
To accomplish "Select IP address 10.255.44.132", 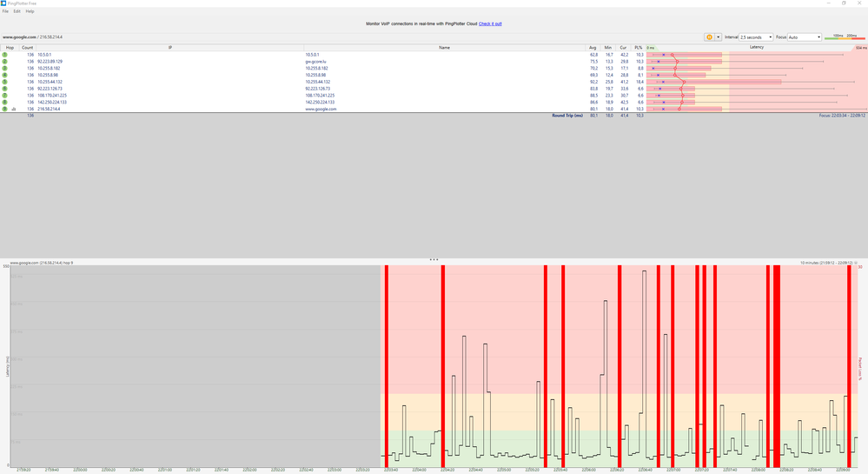I will 50,82.
